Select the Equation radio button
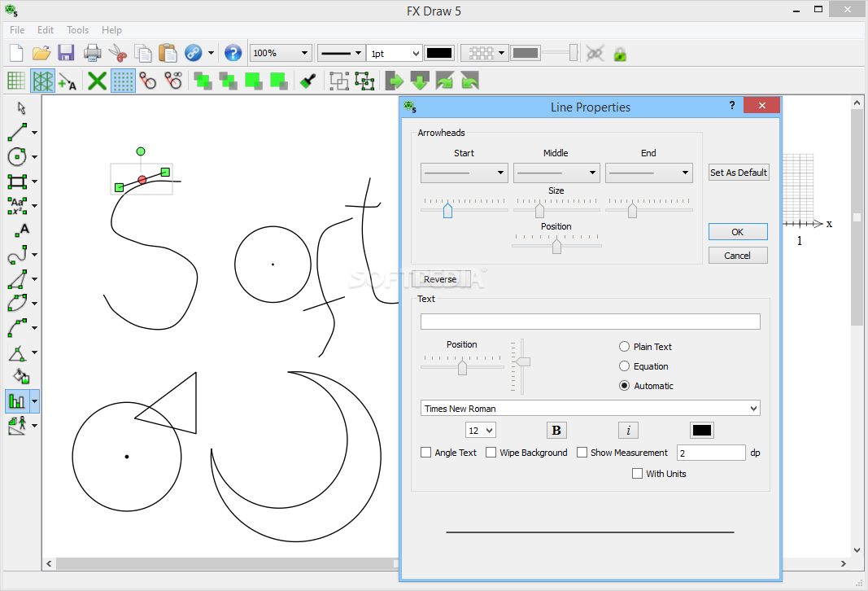The height and width of the screenshot is (591, 868). point(625,366)
